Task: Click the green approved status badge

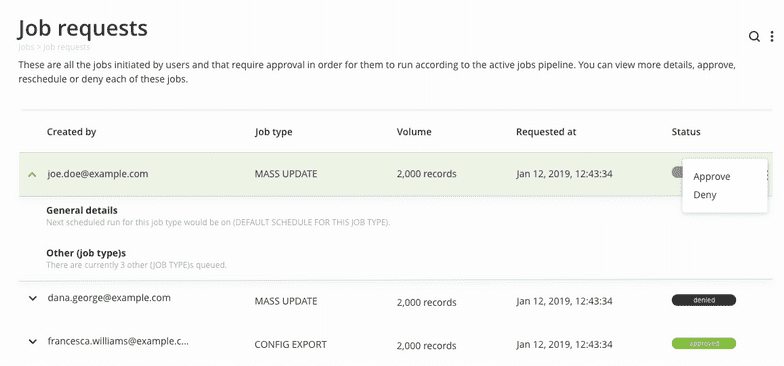Action: tap(704, 344)
